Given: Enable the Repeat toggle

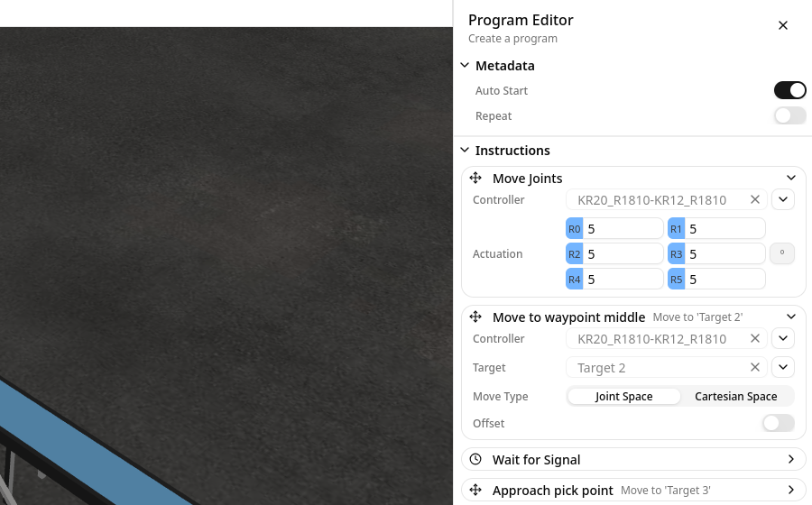Looking at the screenshot, I should point(789,116).
